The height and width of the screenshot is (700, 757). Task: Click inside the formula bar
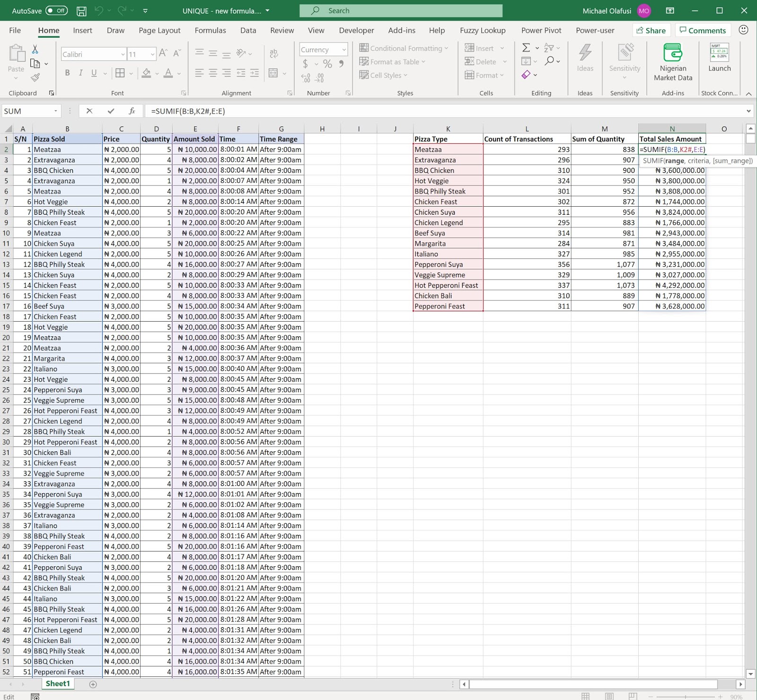pos(331,111)
